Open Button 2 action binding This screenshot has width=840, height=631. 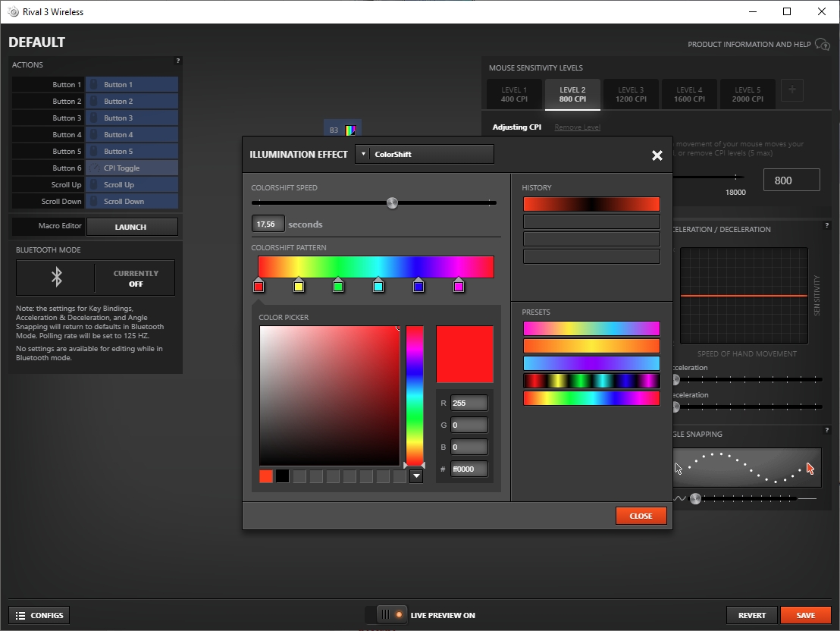coord(132,101)
